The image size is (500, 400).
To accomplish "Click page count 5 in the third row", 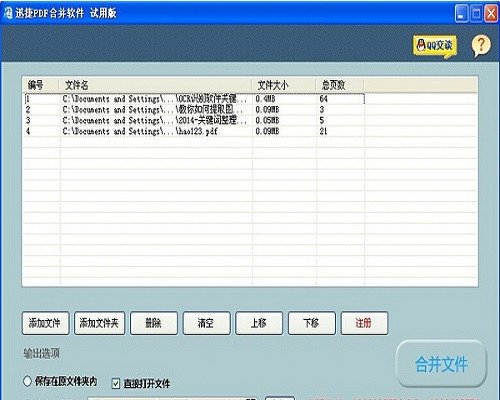I will (x=322, y=120).
